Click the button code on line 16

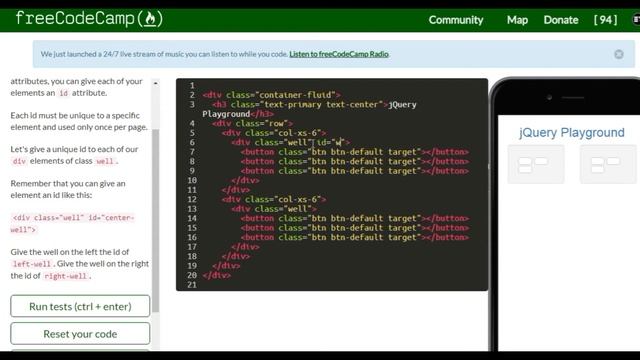tap(355, 238)
